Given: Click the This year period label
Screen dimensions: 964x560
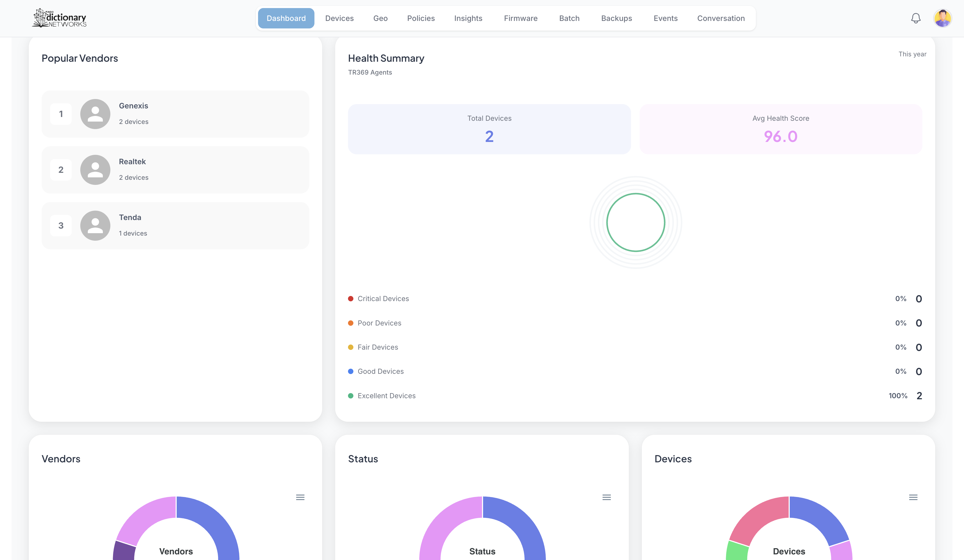Looking at the screenshot, I should [x=912, y=54].
